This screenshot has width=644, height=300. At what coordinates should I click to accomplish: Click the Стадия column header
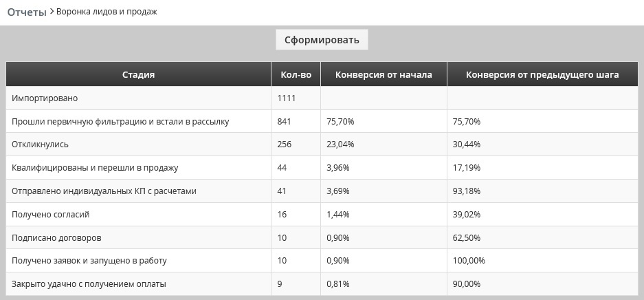point(138,74)
